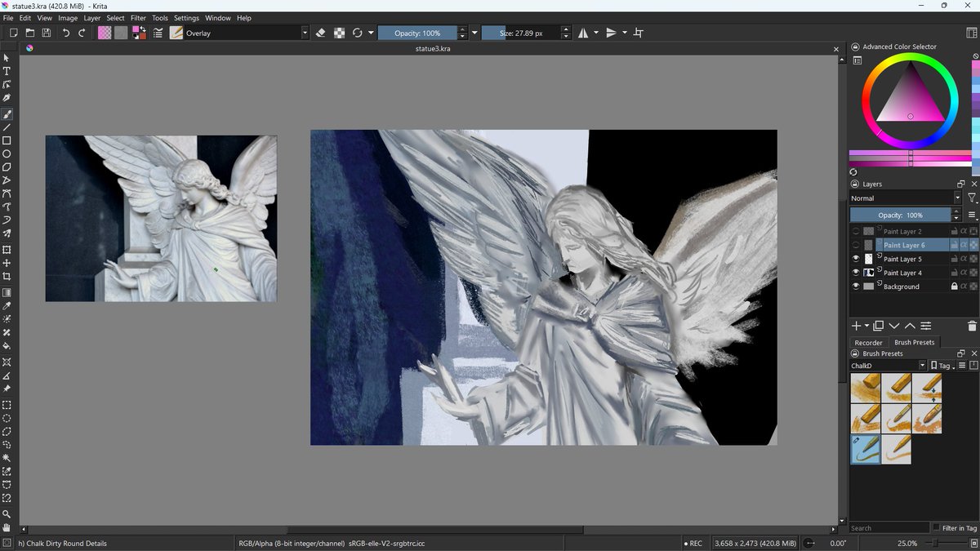The width and height of the screenshot is (980, 551).
Task: Save the document using floppy icon
Action: click(x=46, y=33)
